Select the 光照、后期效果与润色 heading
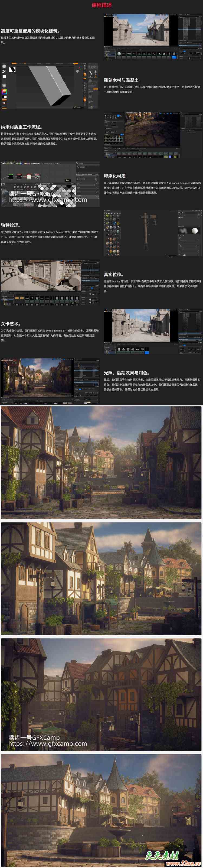The height and width of the screenshot is (868, 203). tap(127, 373)
